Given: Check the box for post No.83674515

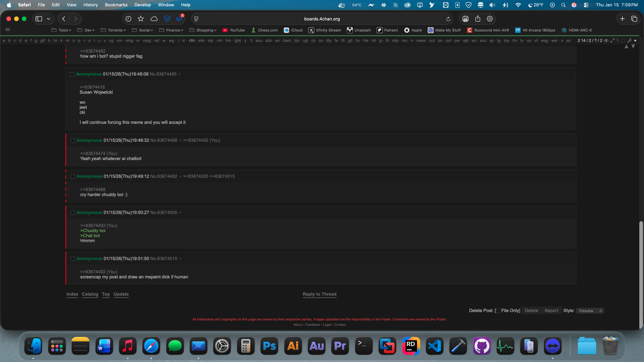Looking at the screenshot, I should (x=73, y=259).
